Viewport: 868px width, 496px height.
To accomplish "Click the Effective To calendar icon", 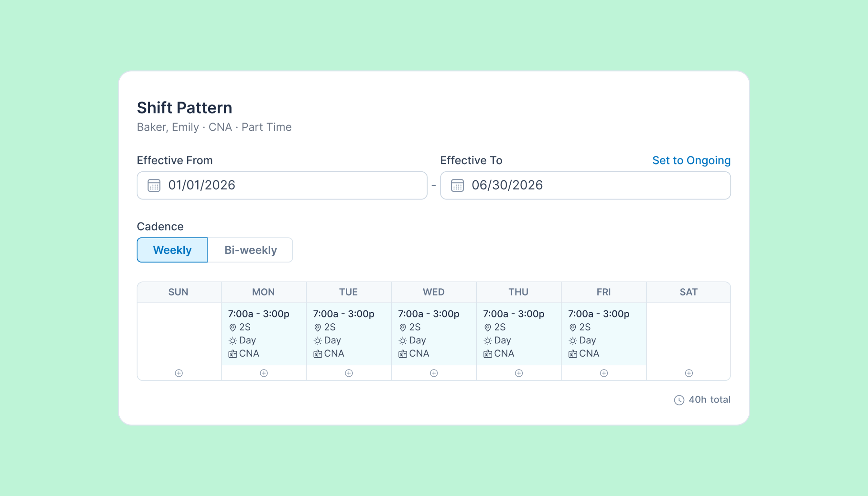I will click(x=457, y=185).
